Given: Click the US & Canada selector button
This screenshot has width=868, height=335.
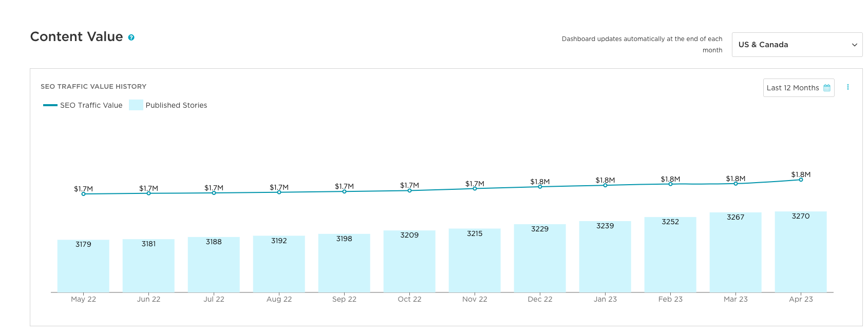Looking at the screenshot, I should (797, 45).
